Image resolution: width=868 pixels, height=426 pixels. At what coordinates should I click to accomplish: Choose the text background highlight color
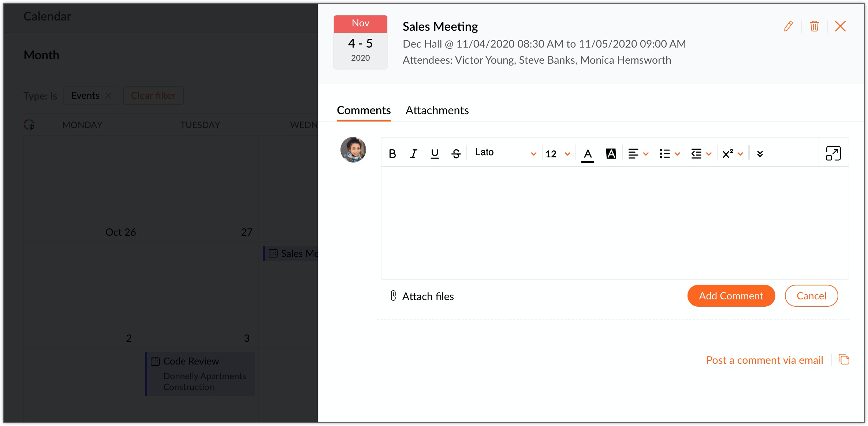click(x=611, y=154)
